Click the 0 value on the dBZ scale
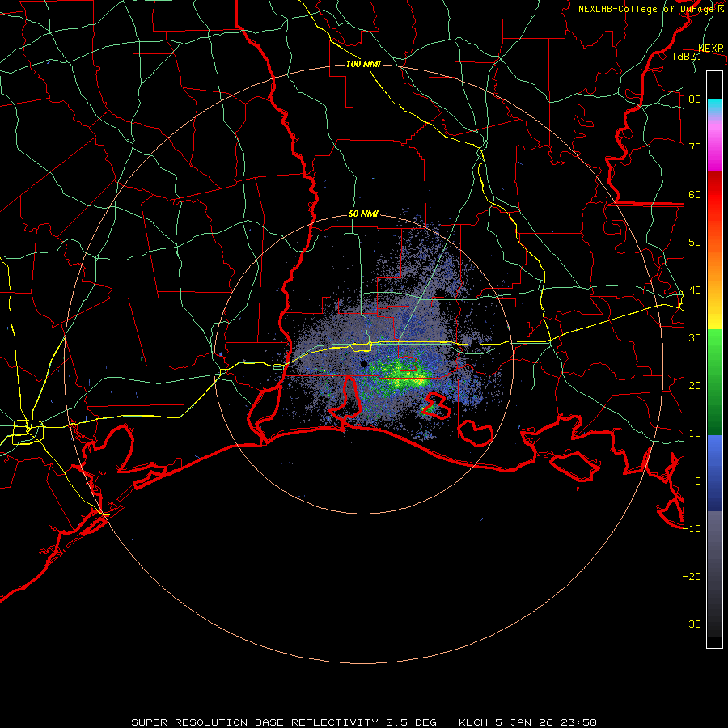Image resolution: width=728 pixels, height=728 pixels. point(698,481)
